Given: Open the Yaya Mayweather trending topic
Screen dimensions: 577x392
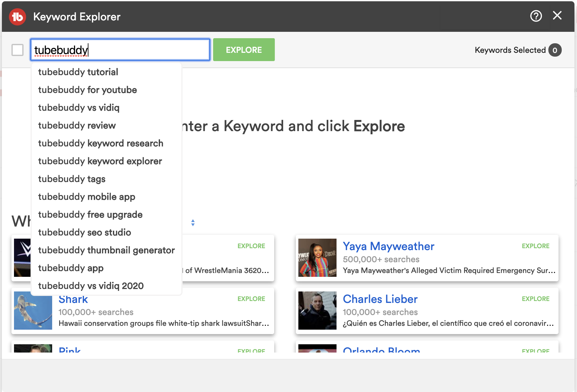Looking at the screenshot, I should (388, 246).
